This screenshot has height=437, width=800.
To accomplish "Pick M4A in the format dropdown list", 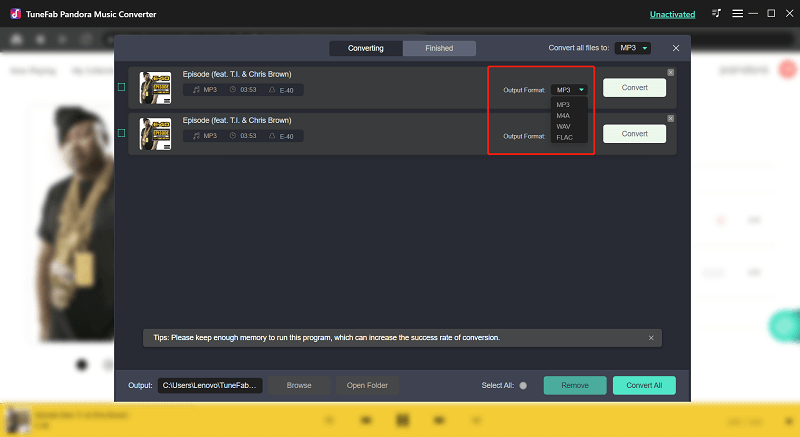I will tap(564, 115).
